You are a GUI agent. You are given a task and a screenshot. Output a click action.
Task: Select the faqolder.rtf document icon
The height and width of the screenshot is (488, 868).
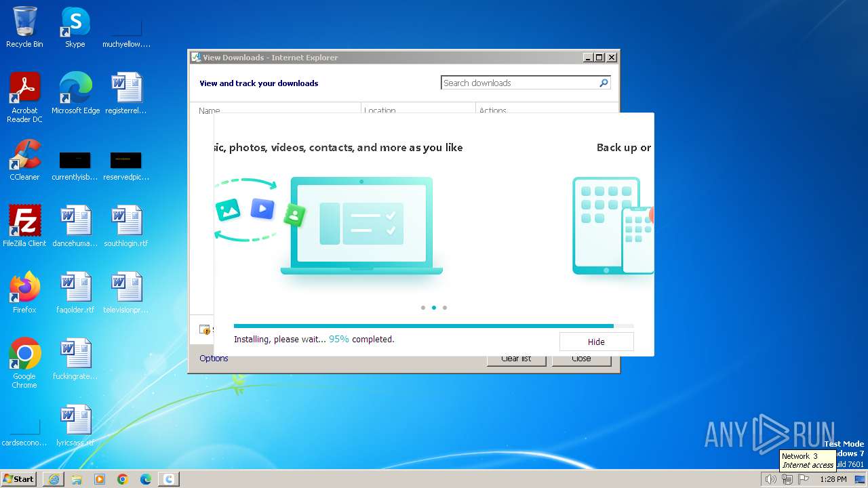pos(75,292)
